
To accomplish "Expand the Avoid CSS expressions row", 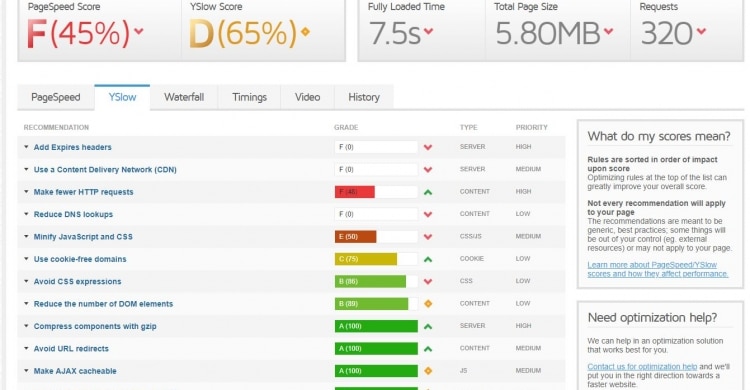I will pos(26,281).
